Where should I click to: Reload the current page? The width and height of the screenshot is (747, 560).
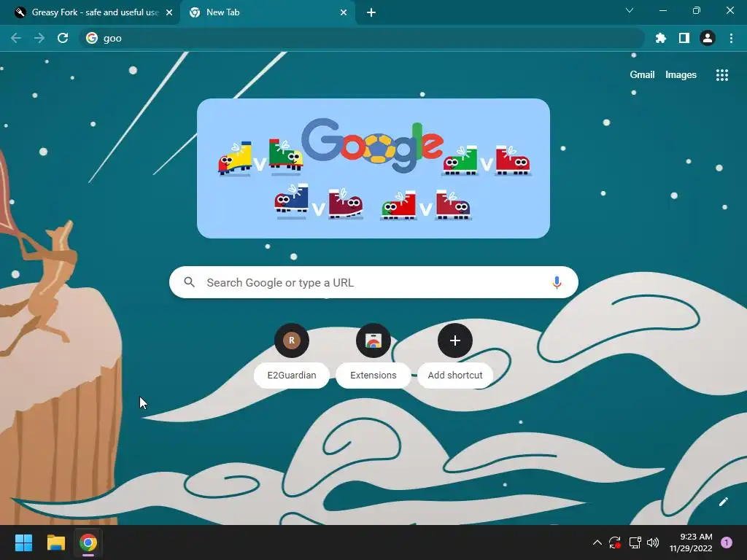[x=63, y=38]
